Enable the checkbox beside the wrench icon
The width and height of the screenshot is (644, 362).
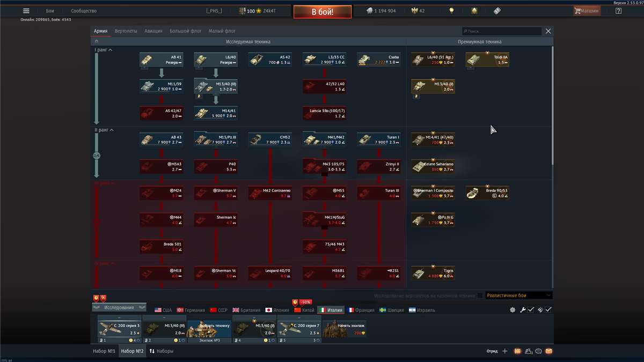coord(530,309)
